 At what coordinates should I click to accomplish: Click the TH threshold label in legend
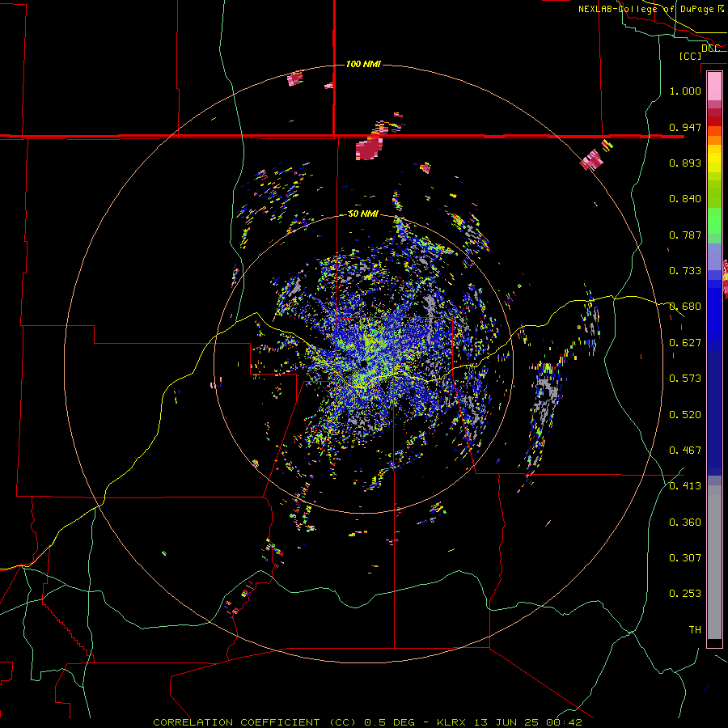(x=695, y=630)
